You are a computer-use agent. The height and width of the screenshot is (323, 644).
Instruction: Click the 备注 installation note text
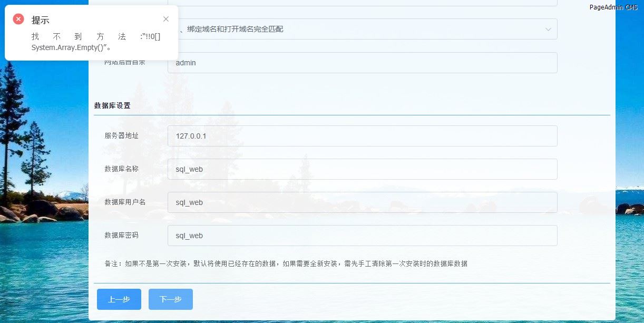click(286, 263)
